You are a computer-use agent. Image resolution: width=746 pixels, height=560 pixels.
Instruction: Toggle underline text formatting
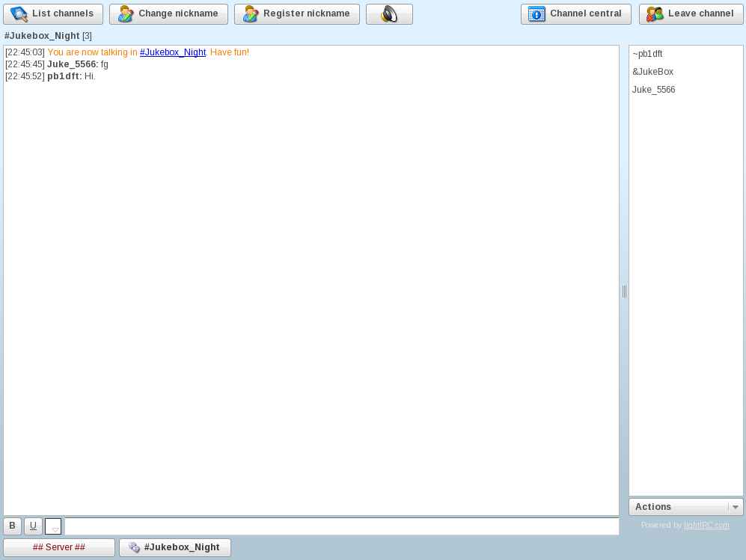click(33, 526)
